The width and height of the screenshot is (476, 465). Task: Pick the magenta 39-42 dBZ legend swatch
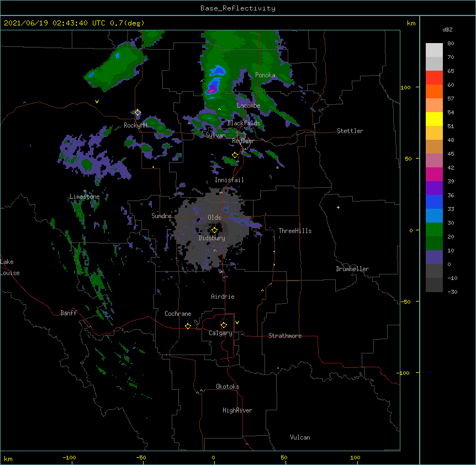434,174
